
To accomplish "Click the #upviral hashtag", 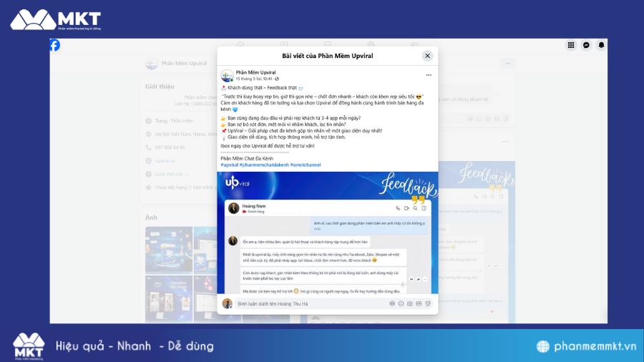I will click(x=230, y=165).
